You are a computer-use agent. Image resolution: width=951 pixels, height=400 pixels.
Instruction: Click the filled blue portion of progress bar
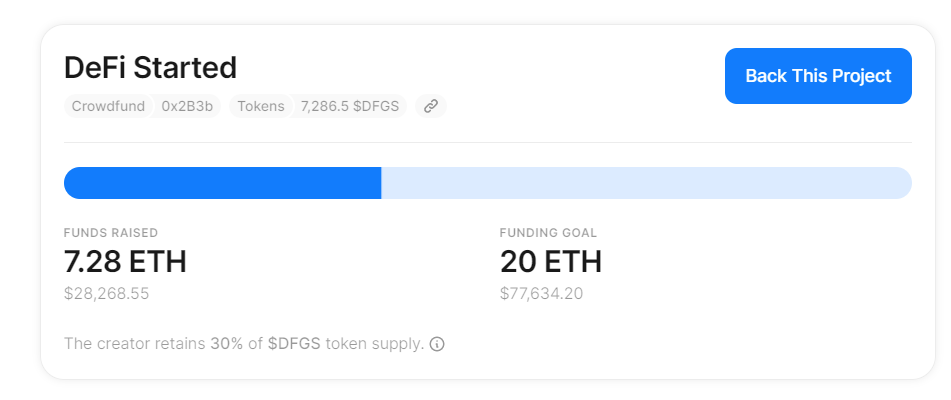tap(223, 183)
